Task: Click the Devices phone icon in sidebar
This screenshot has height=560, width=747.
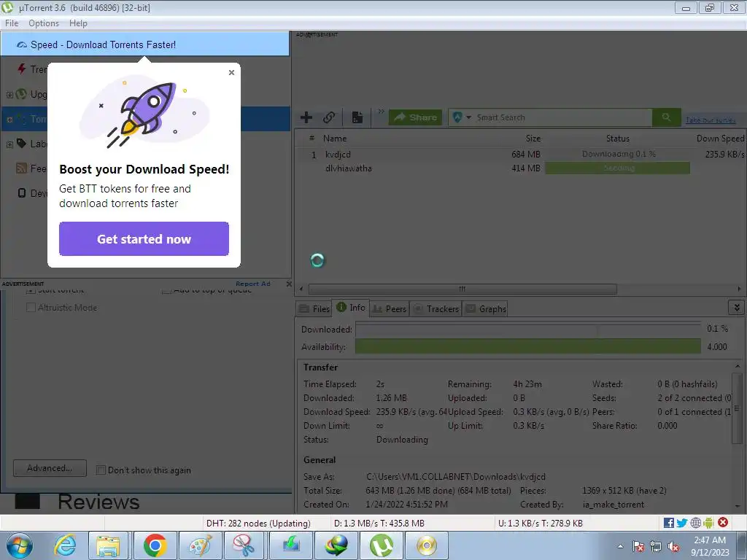Action: click(x=21, y=192)
